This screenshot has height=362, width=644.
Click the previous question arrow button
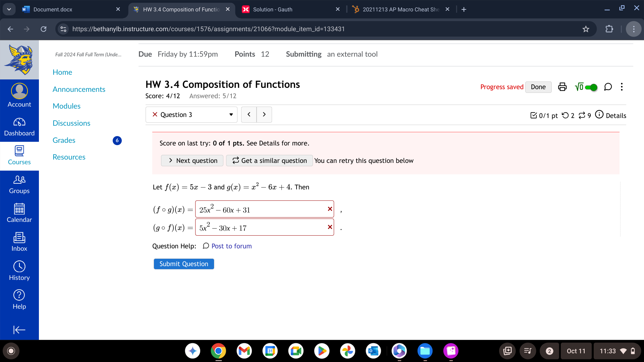249,115
